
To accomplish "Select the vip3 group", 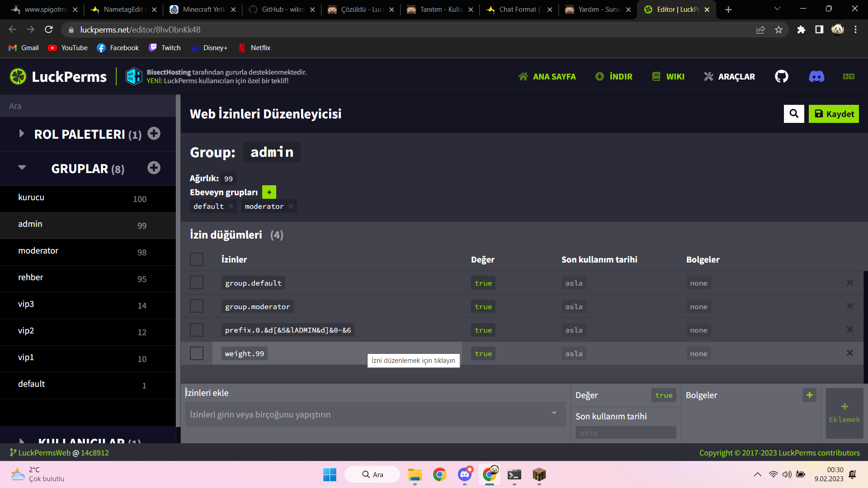I will point(88,305).
